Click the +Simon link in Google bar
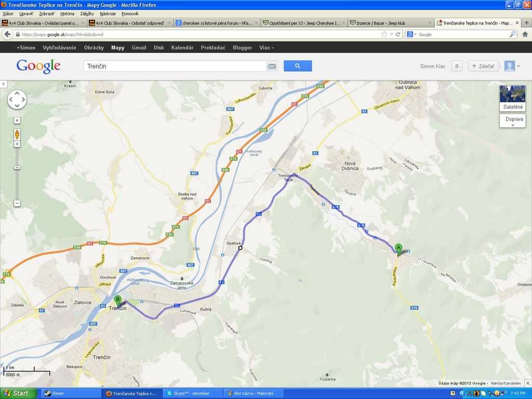Screen dimensions: 532x399 [x=26, y=47]
